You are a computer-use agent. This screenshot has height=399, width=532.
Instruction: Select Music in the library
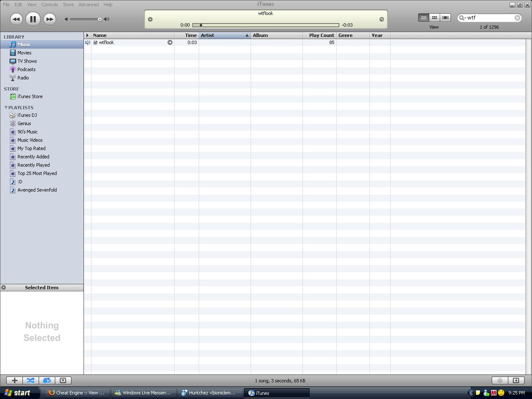[42, 44]
